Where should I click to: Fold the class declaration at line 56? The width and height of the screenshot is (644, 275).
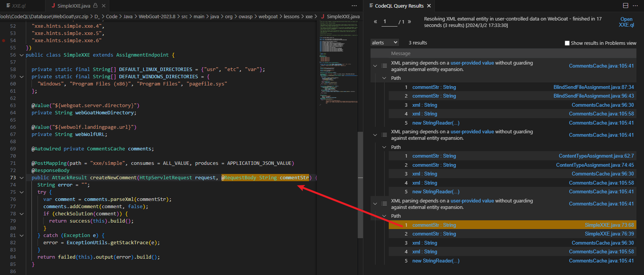[x=22, y=55]
